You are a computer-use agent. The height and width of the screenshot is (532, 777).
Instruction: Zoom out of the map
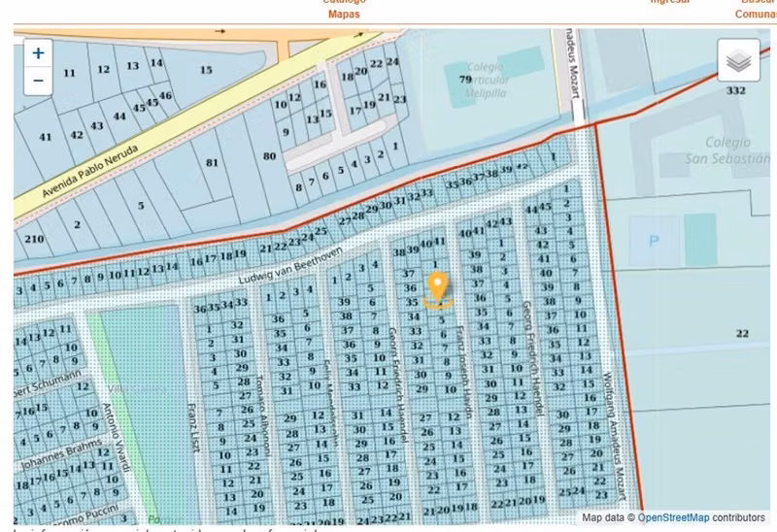[38, 81]
